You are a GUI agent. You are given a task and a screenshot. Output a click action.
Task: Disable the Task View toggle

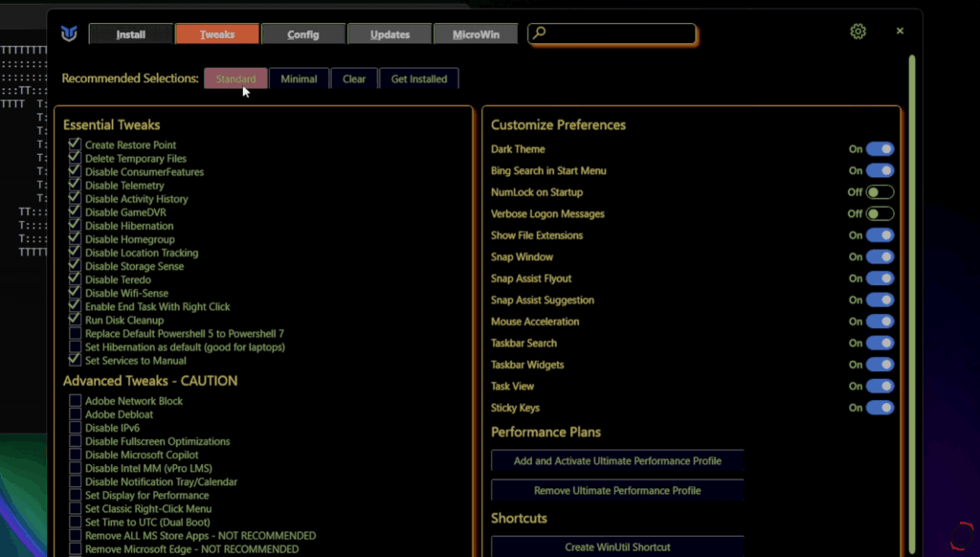pyautogui.click(x=880, y=387)
